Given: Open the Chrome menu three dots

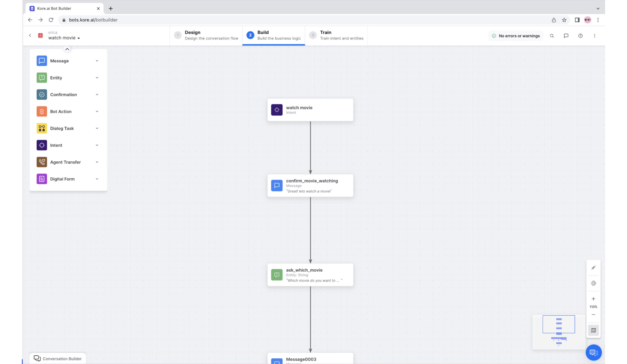Looking at the screenshot, I should coord(598,20).
